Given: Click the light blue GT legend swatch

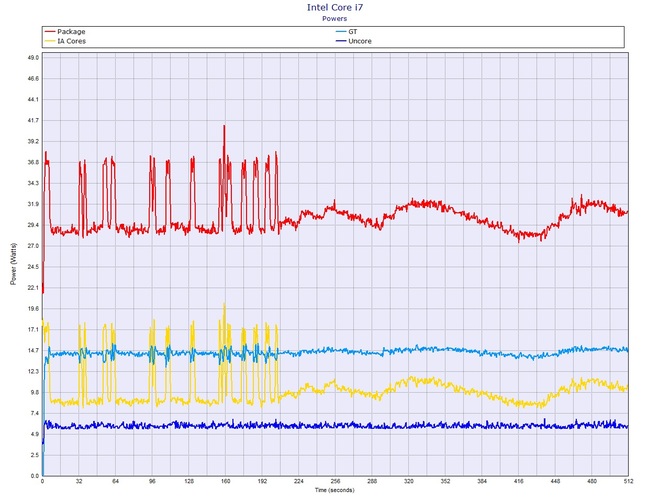Looking at the screenshot, I should pos(341,32).
